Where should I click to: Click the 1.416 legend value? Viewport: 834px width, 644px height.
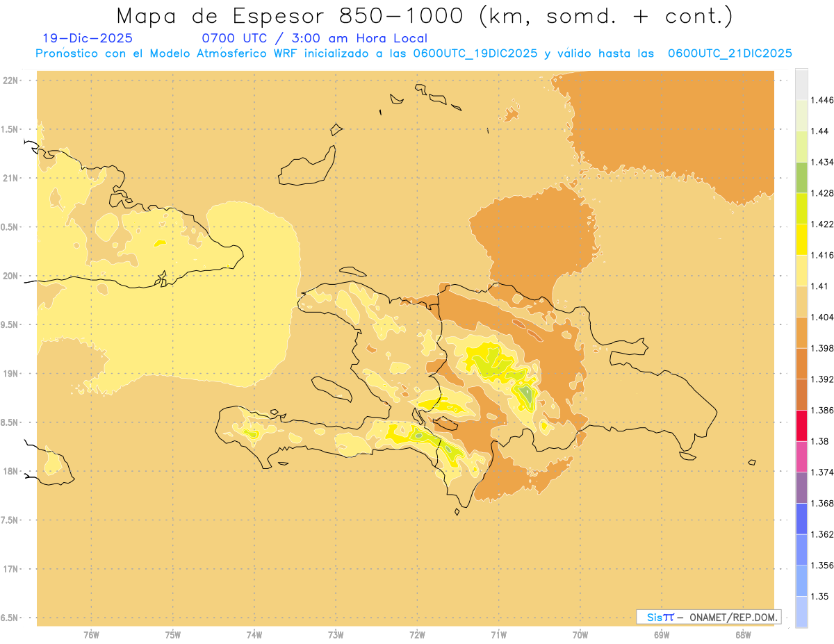point(822,255)
